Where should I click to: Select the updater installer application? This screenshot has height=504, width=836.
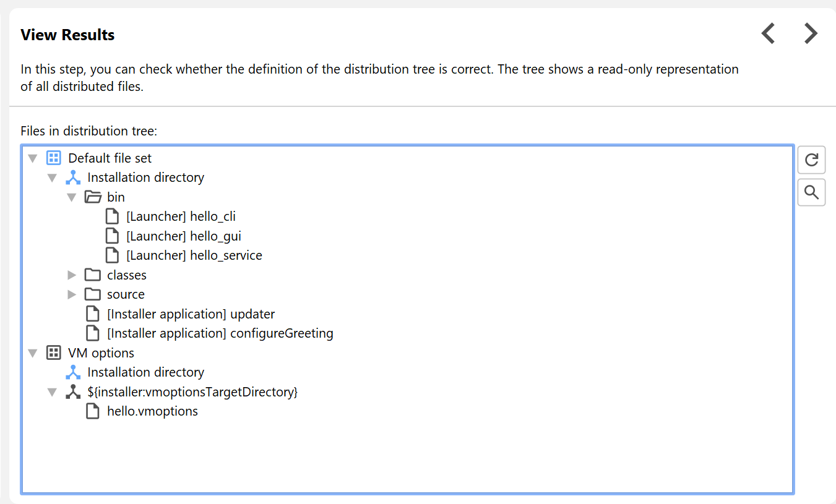[x=191, y=314]
